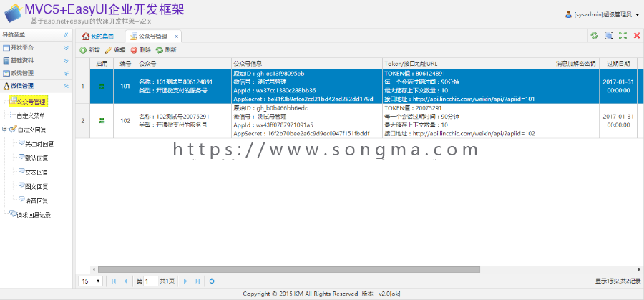The width and height of the screenshot is (644, 300).
Task: Click the 公众号信息 column header
Action: coord(307,64)
